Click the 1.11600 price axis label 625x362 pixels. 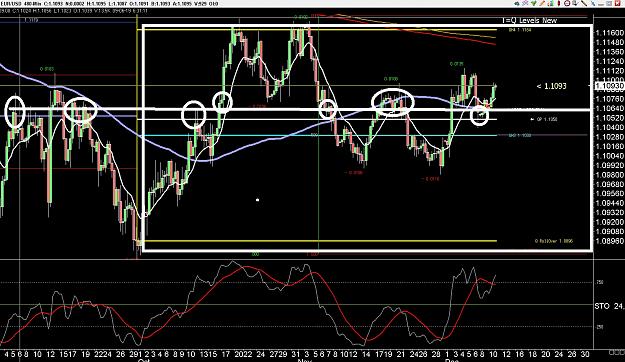(609, 33)
